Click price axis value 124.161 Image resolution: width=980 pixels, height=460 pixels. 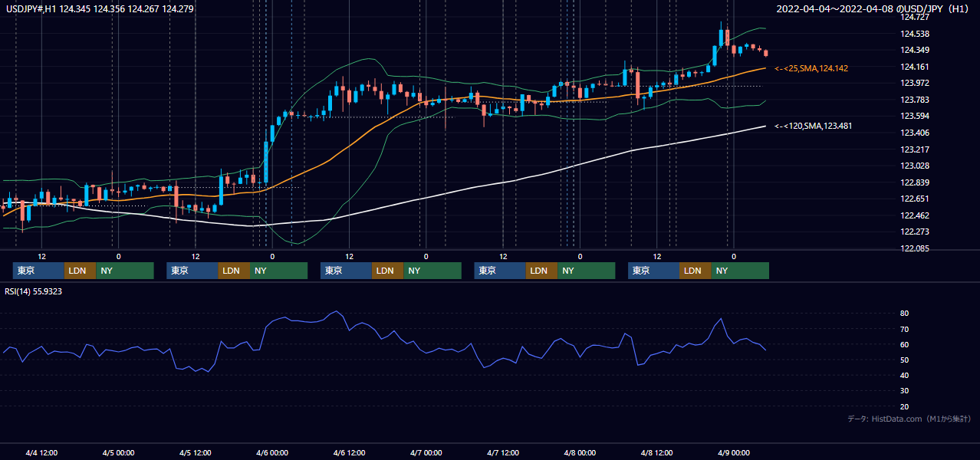coord(914,67)
